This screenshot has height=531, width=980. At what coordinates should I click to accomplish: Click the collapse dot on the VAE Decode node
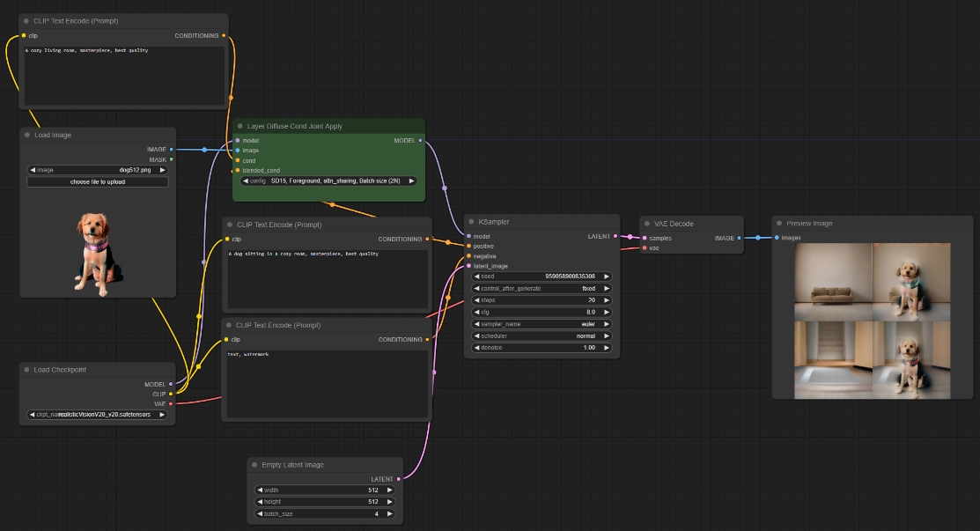tap(646, 224)
